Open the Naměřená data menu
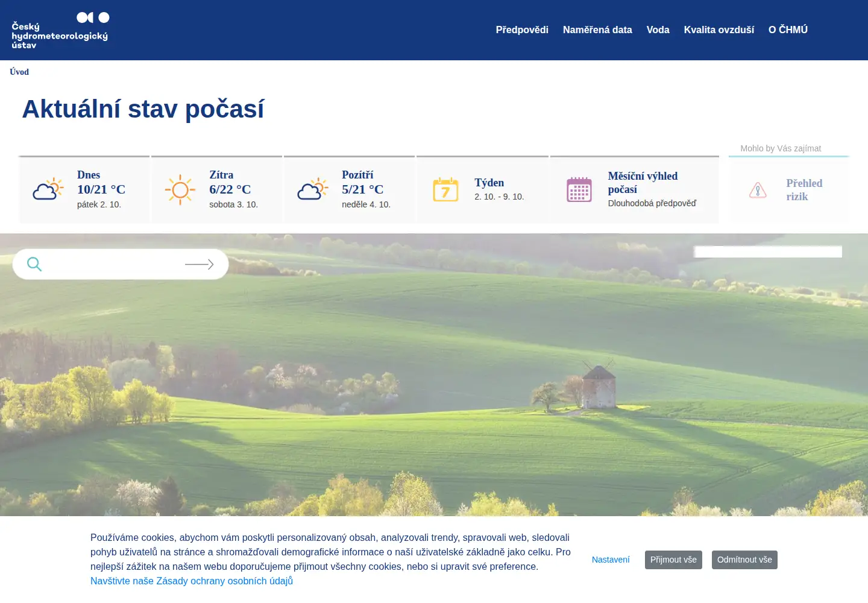This screenshot has width=868, height=603. 597,30
